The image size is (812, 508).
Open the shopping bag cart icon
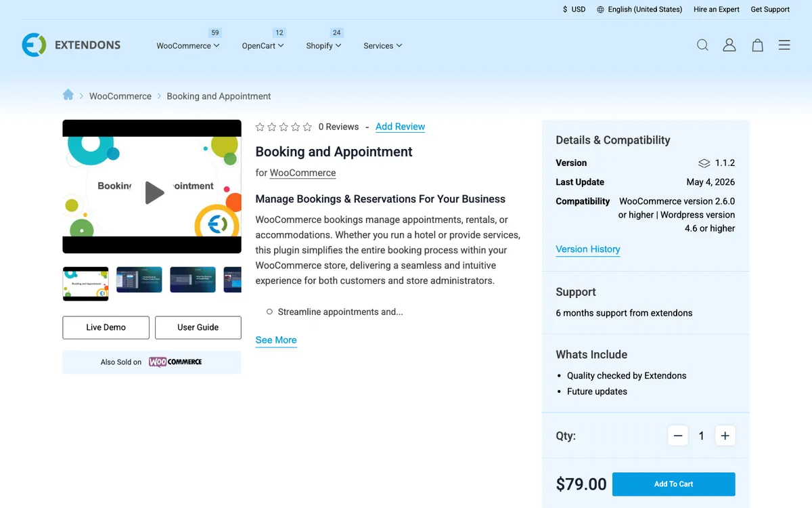point(758,45)
